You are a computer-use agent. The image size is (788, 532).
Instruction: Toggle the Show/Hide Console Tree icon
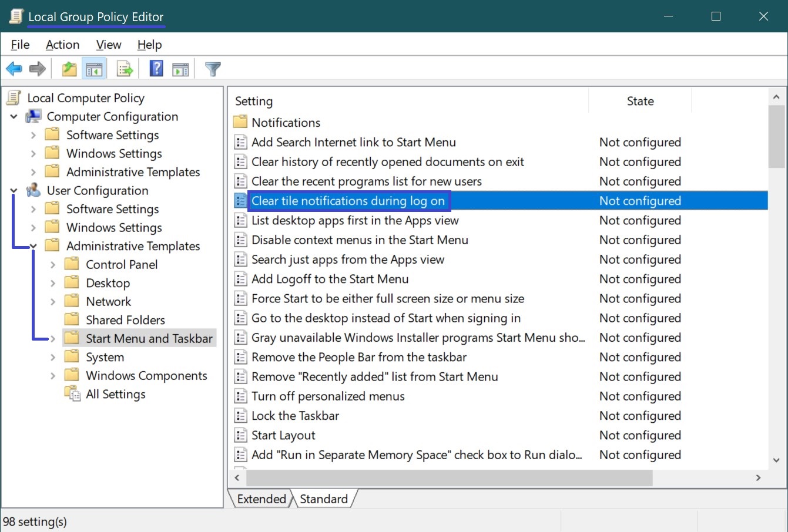tap(94, 69)
